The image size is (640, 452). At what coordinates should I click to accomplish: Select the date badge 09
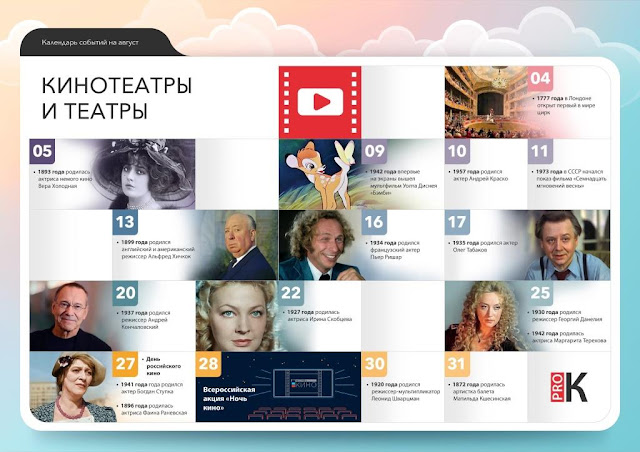pyautogui.click(x=374, y=151)
